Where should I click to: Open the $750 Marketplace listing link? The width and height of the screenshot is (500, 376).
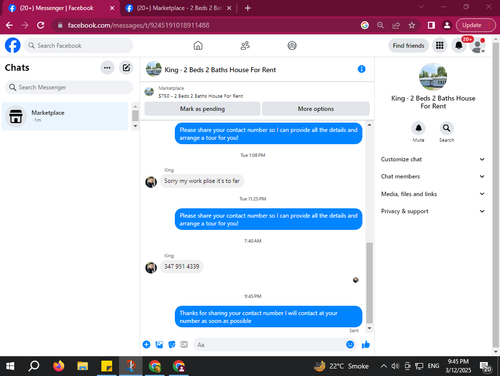[201, 96]
